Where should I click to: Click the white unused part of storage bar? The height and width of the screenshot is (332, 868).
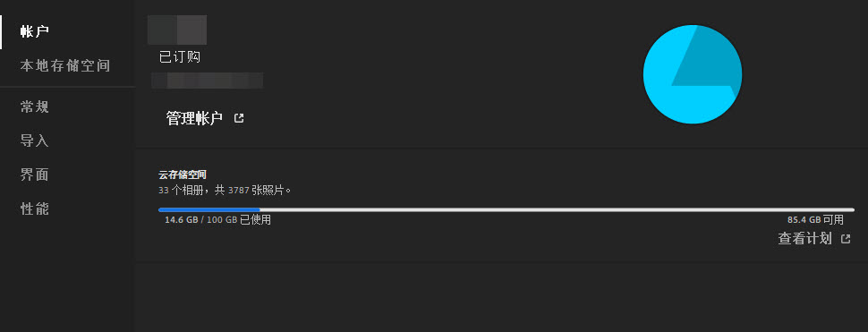point(557,209)
